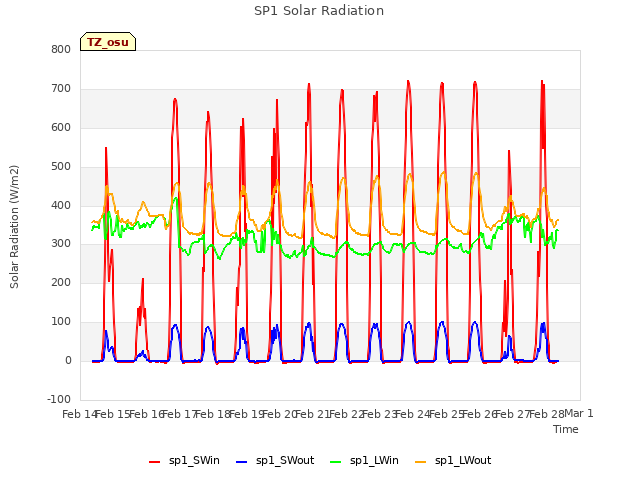640x480 pixels.
Task: Click the Time x-axis label
Action: 566,429
